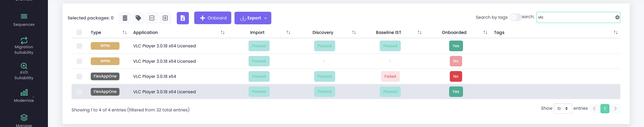Go to pagination page 1
The width and height of the screenshot is (644, 127).
point(605,108)
